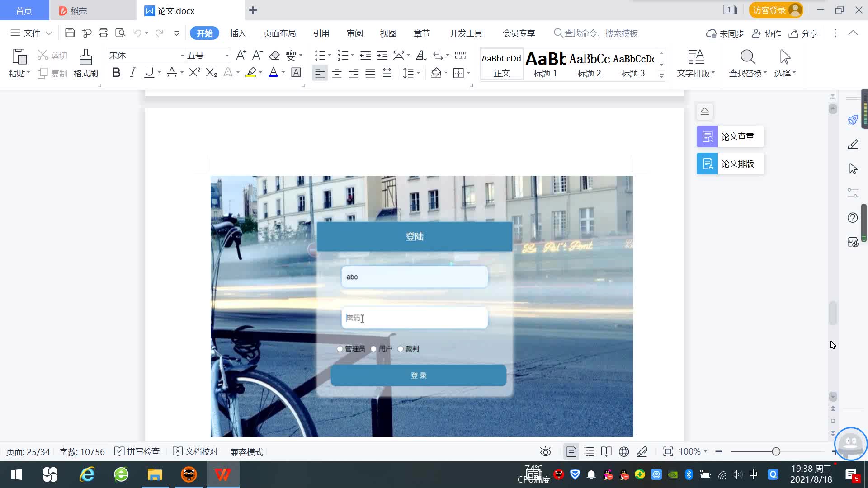The width and height of the screenshot is (868, 488).
Task: Toggle 拼写检查 spell check in status bar
Action: point(137,451)
